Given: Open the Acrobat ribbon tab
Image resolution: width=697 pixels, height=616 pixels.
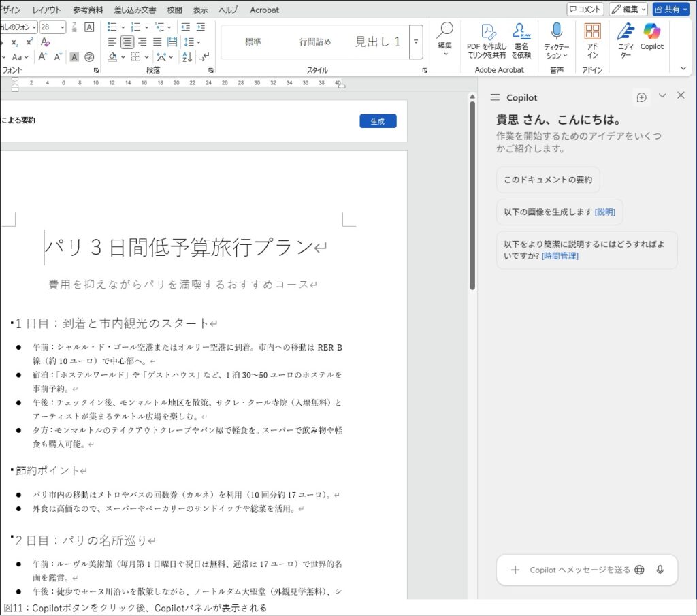Looking at the screenshot, I should pyautogui.click(x=264, y=10).
